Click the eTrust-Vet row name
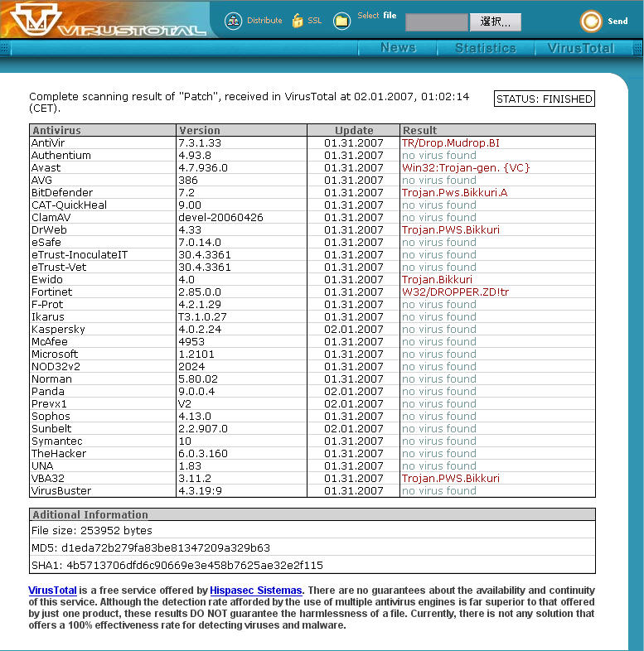This screenshot has width=644, height=651. tap(59, 267)
